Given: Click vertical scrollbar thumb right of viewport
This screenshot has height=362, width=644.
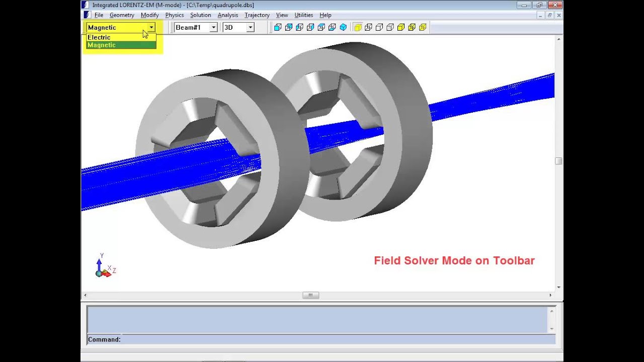Looking at the screenshot, I should (x=558, y=161).
